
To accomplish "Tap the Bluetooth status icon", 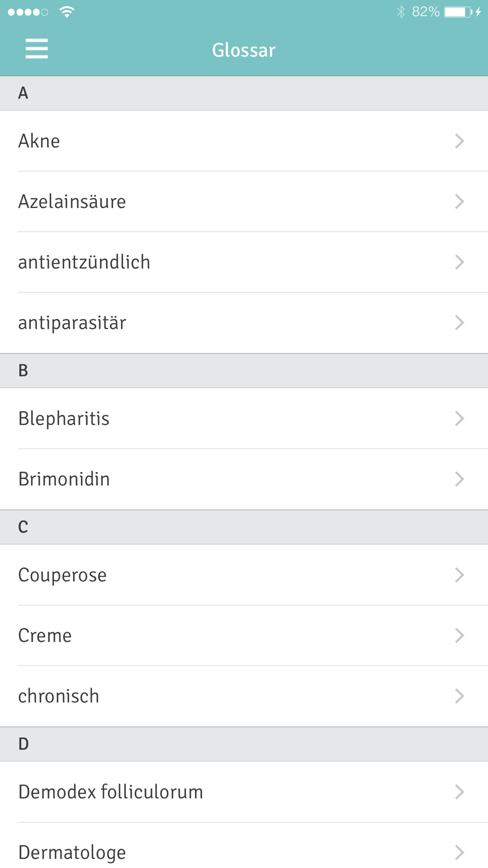I will pos(401,12).
